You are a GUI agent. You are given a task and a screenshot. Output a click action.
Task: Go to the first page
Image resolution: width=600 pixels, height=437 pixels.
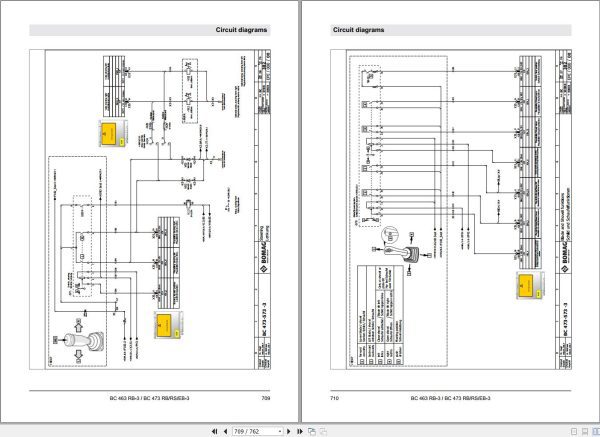pos(214,431)
